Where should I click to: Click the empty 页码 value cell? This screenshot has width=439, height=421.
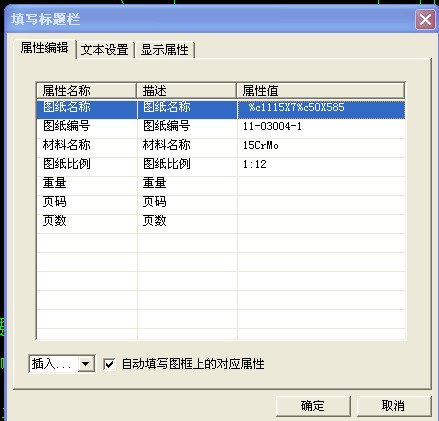tap(321, 204)
